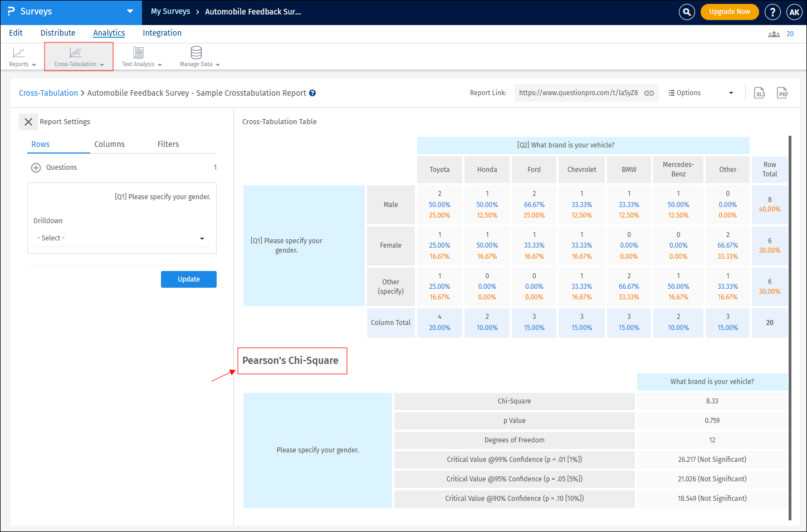807x532 pixels.
Task: Click the blue help icon beside report title
Action: click(312, 93)
